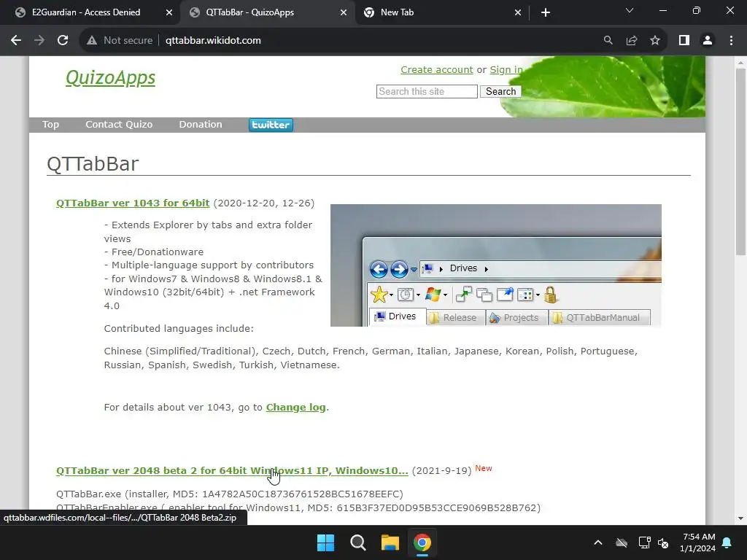Open the network display tray icon

pos(644,542)
